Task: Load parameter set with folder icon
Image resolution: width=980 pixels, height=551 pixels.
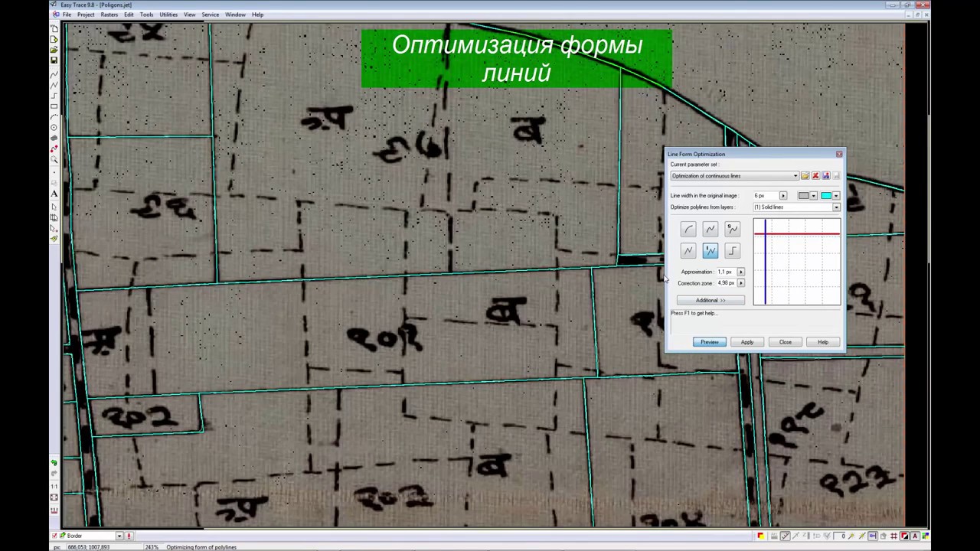Action: point(805,176)
